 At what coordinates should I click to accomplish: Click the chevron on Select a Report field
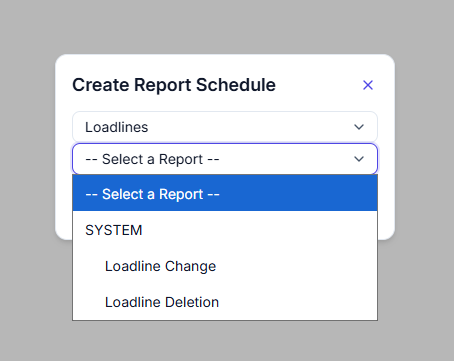click(359, 159)
